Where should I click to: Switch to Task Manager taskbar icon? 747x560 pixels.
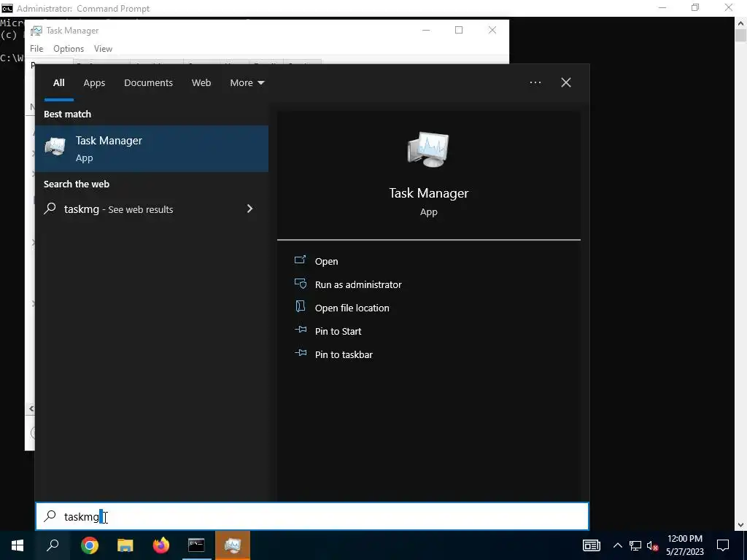pos(233,545)
